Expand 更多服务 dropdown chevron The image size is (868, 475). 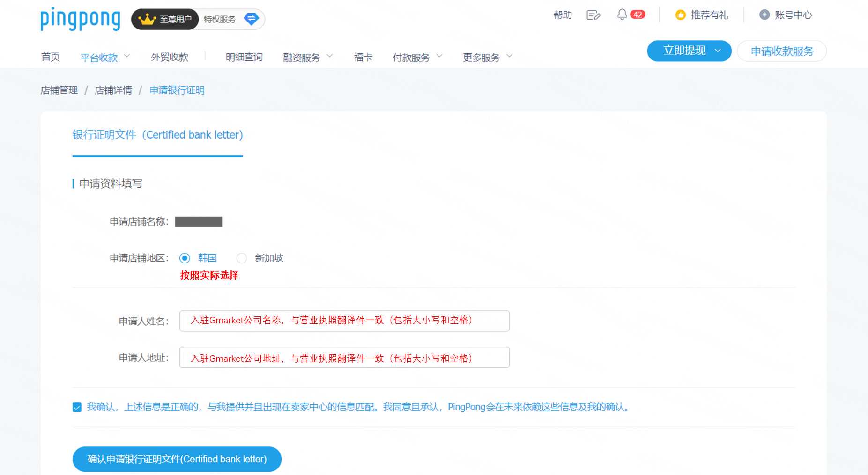pos(510,56)
